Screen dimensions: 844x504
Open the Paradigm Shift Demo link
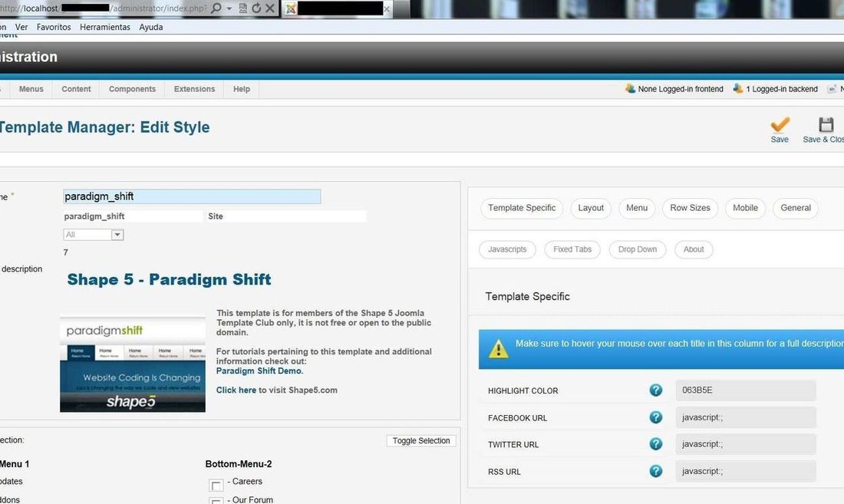point(259,371)
